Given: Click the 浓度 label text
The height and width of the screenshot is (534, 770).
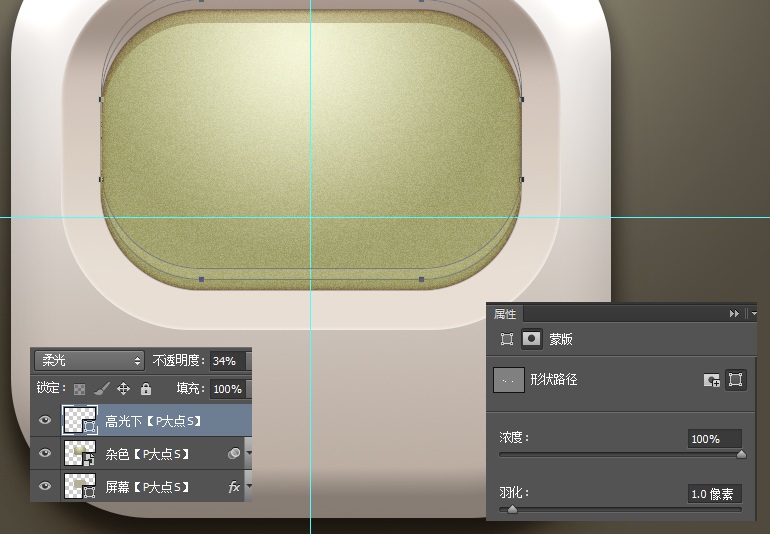Looking at the screenshot, I should point(514,437).
